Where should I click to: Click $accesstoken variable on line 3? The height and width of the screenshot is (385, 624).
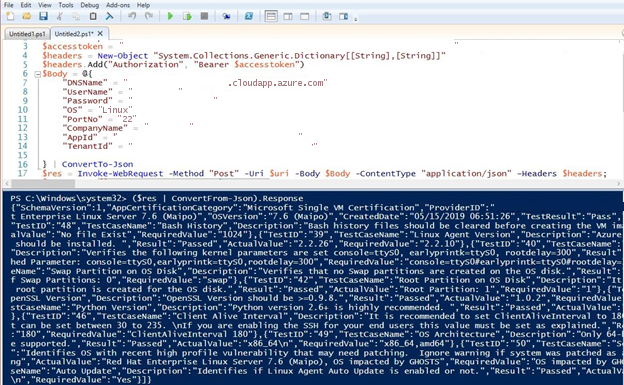click(x=72, y=46)
